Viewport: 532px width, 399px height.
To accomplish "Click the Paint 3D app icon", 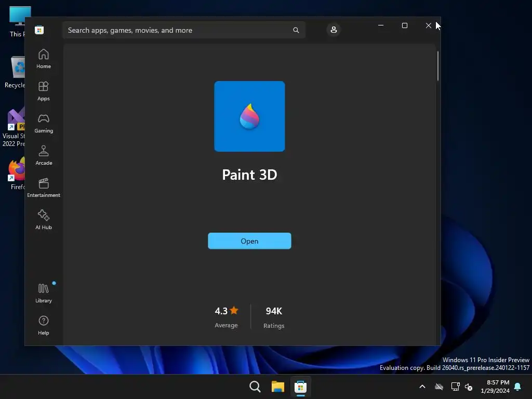I will tap(249, 116).
